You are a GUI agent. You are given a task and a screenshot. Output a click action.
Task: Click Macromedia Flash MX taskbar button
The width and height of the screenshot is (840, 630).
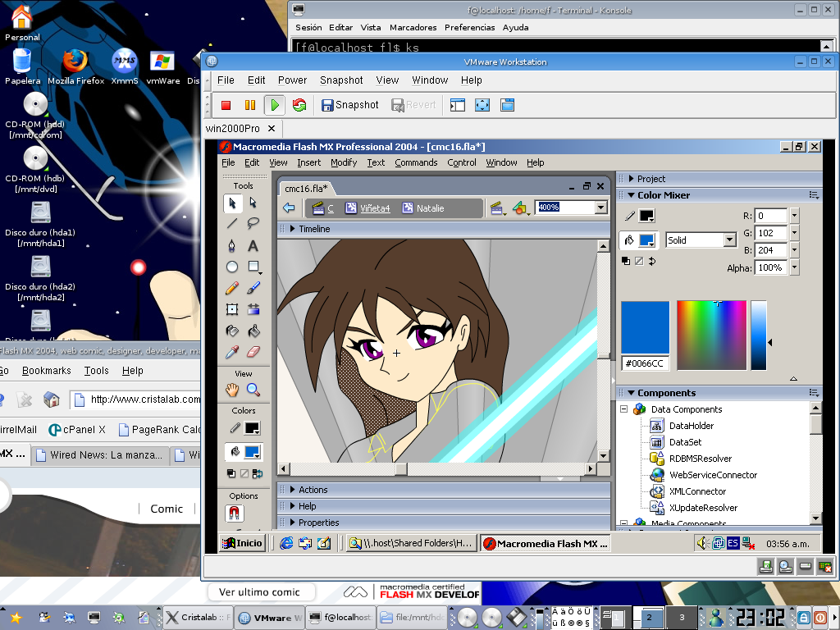coord(546,543)
